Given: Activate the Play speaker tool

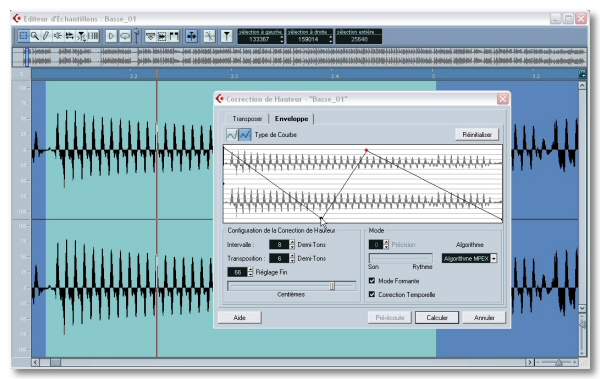Looking at the screenshot, I should point(58,36).
